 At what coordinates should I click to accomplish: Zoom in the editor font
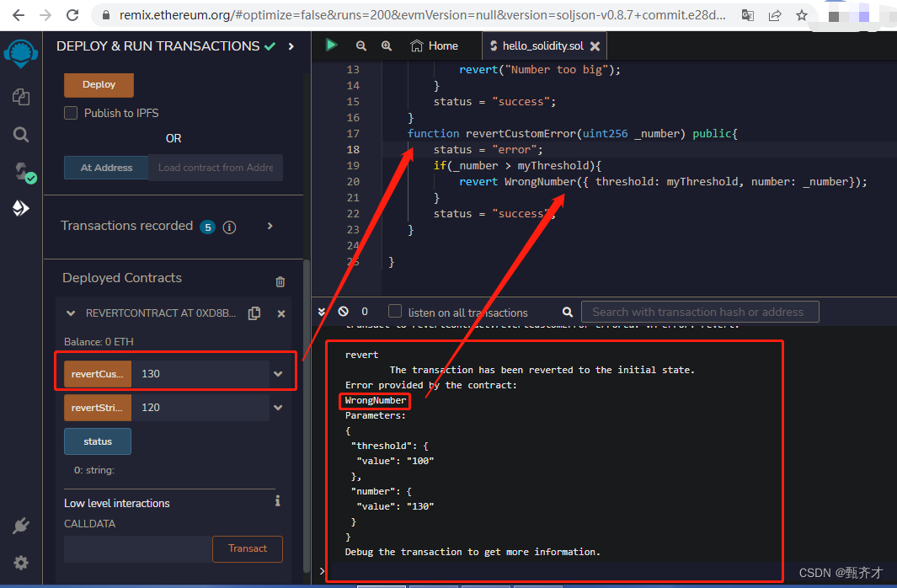[x=387, y=45]
